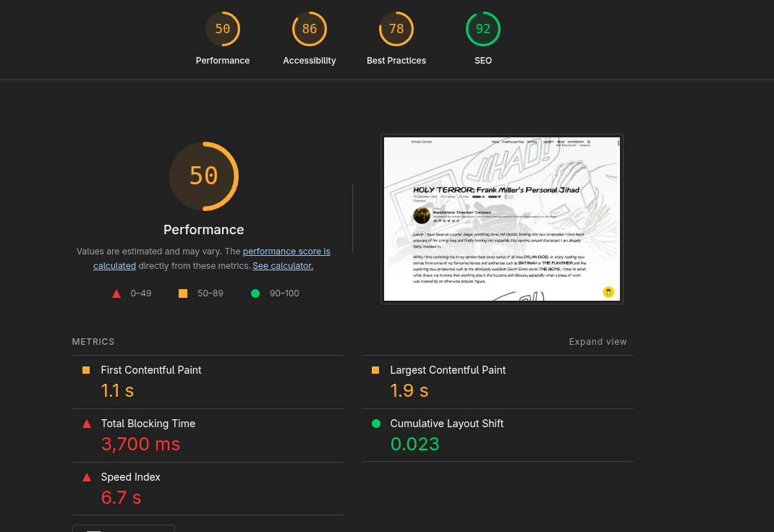774x532 pixels.
Task: Select the green circle 90–100 legend icon
Action: coord(255,293)
